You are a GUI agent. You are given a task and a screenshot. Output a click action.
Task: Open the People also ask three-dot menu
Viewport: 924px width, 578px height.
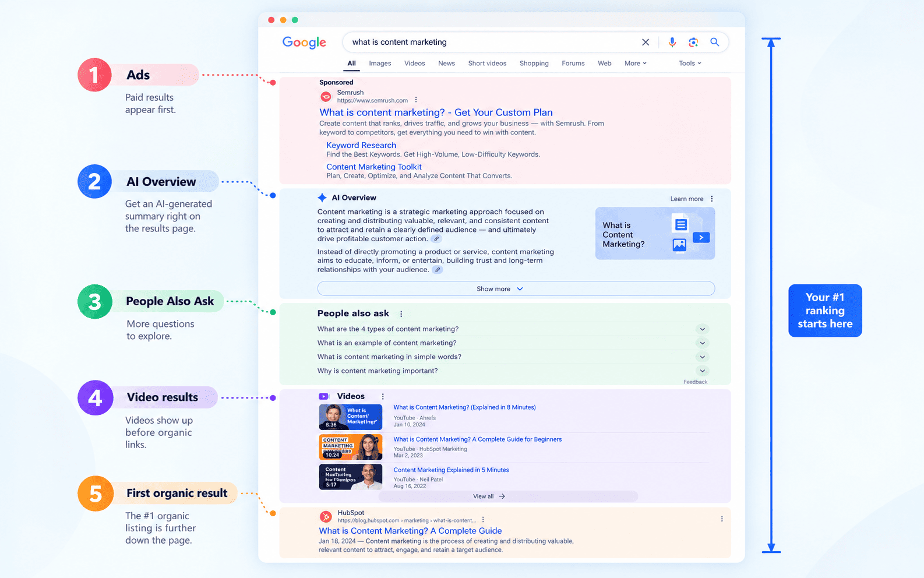pos(401,314)
